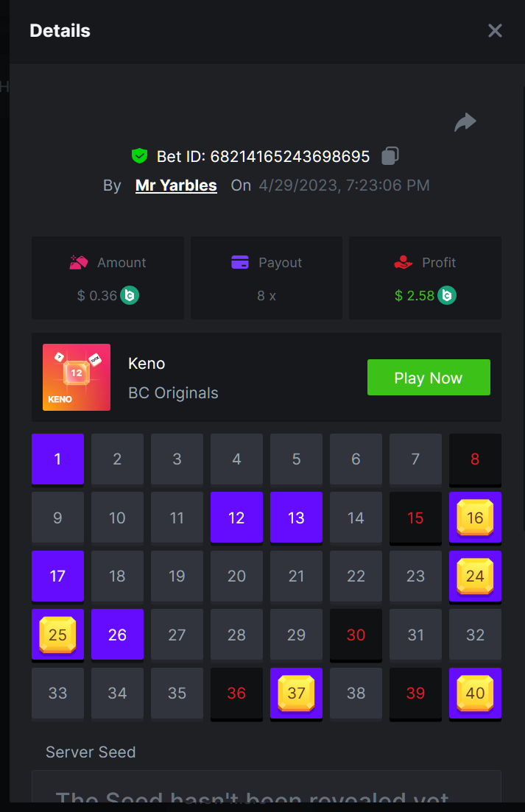Click the green verified shield icon
The width and height of the screenshot is (525, 812).
click(139, 156)
